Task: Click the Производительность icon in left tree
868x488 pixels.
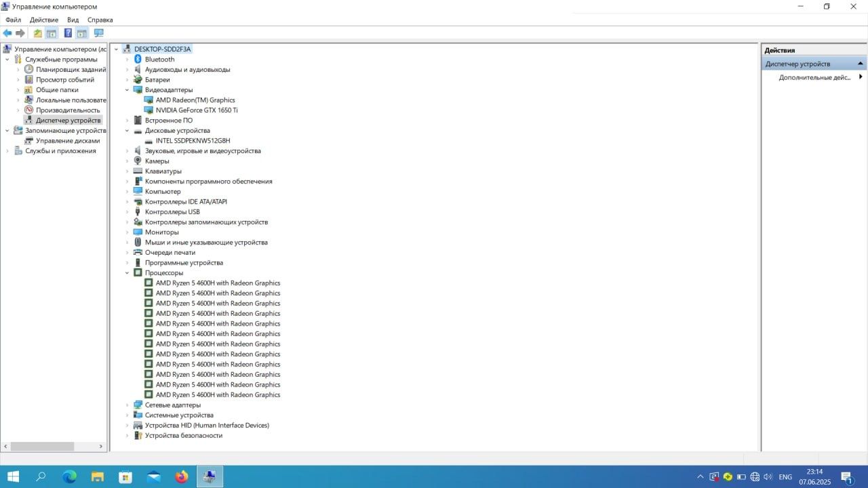Action: point(29,110)
